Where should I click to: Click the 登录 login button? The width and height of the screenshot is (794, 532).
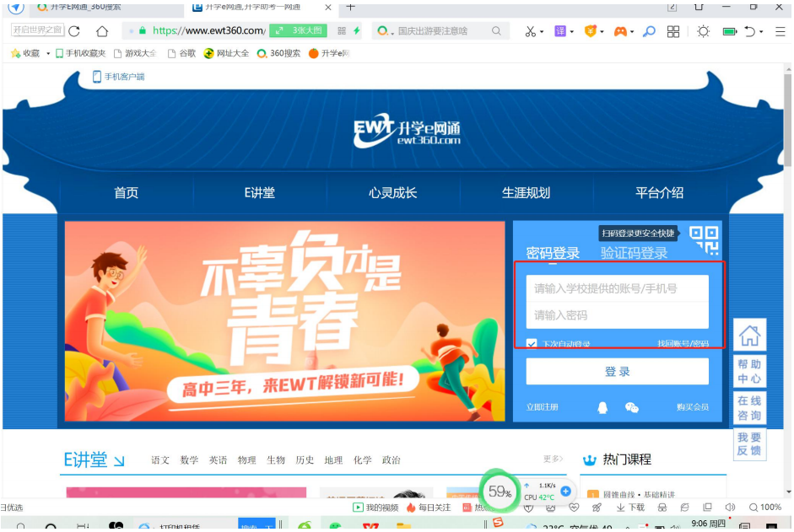click(x=618, y=372)
